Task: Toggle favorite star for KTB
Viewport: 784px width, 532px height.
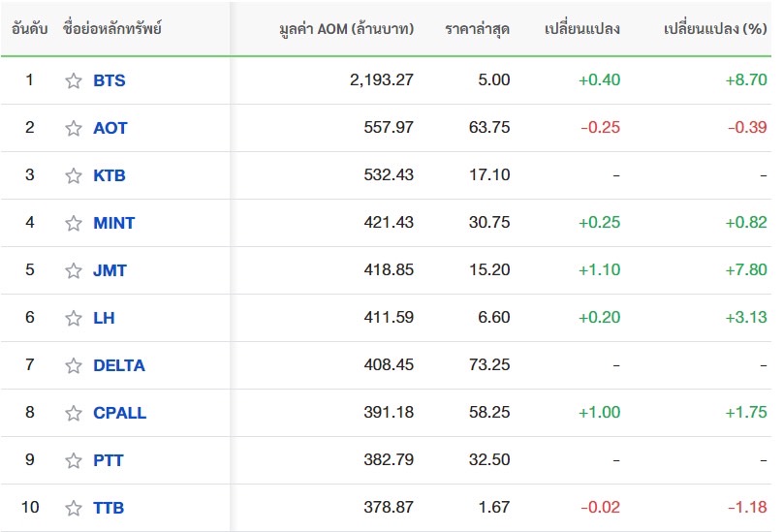Action: pyautogui.click(x=74, y=175)
